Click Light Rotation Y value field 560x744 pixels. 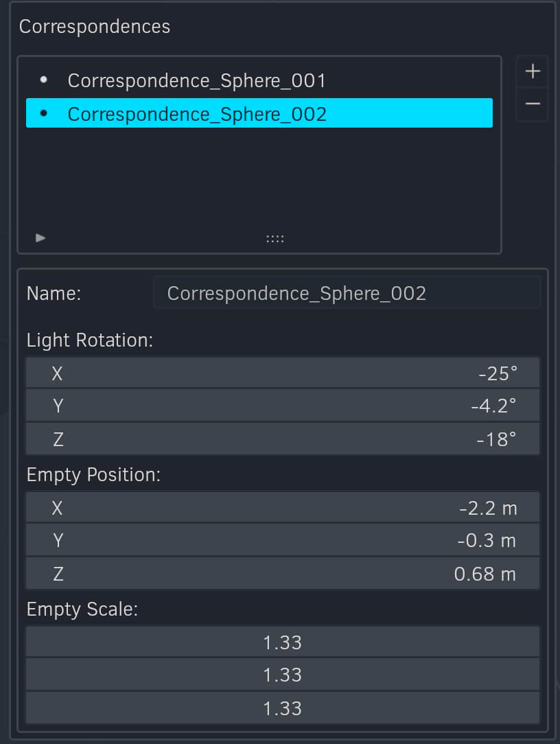[x=282, y=406]
